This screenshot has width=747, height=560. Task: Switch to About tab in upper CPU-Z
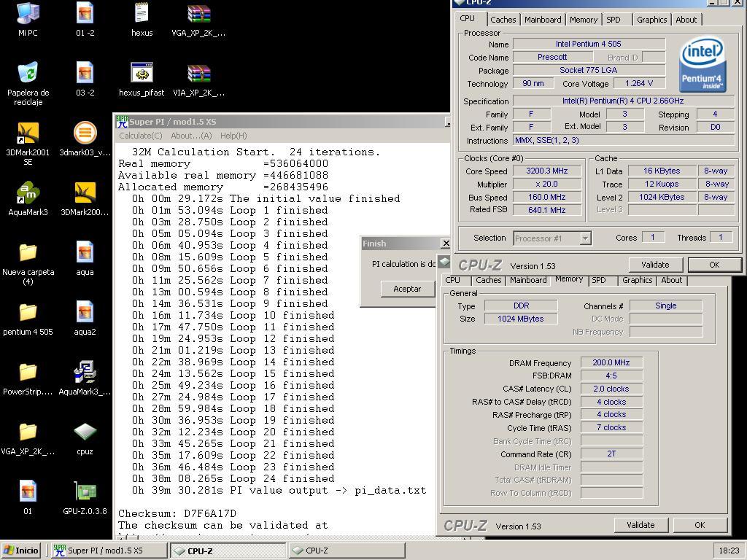tap(686, 20)
